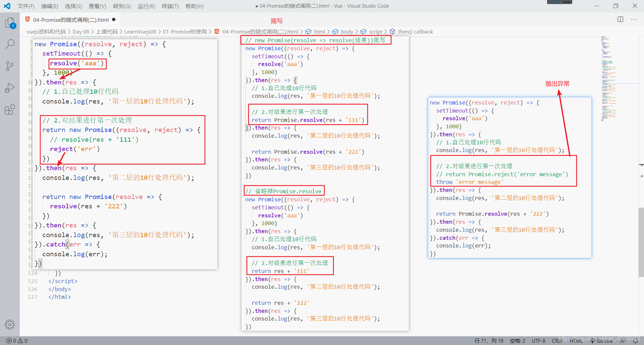Click line number 127
The image size is (644, 345).
click(33, 297)
